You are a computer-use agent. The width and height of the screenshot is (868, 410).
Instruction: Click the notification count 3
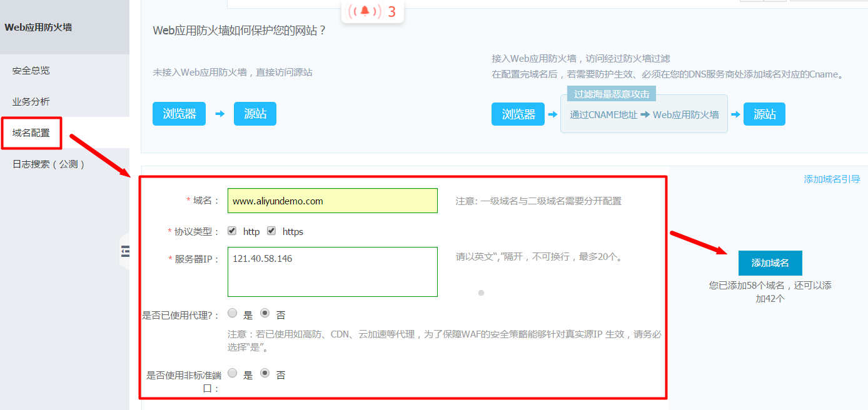click(x=392, y=12)
